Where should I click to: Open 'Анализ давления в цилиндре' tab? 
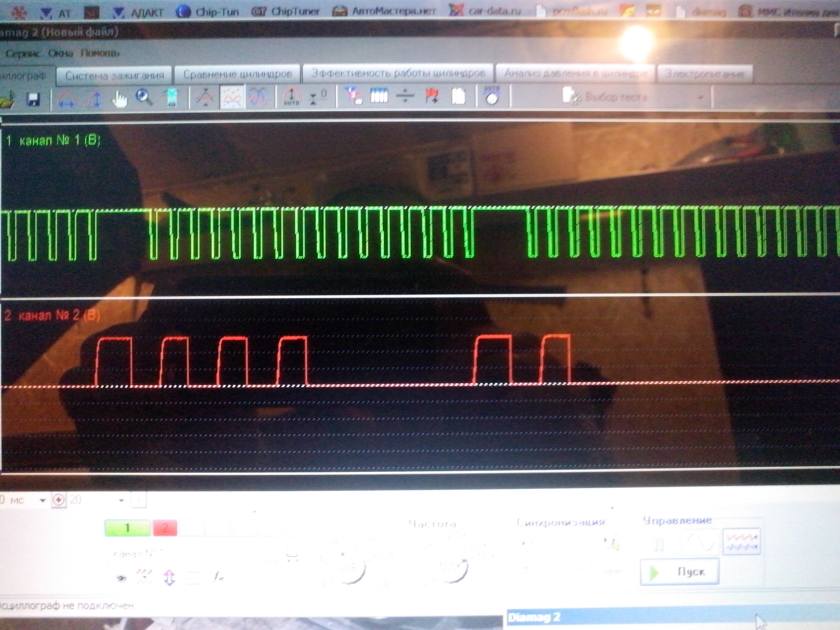coord(575,73)
